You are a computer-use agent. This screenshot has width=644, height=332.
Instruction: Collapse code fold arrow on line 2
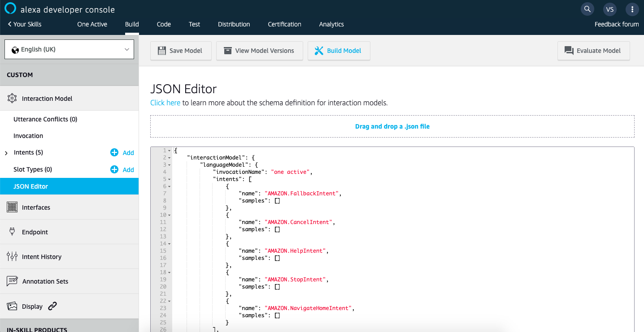coord(169,158)
